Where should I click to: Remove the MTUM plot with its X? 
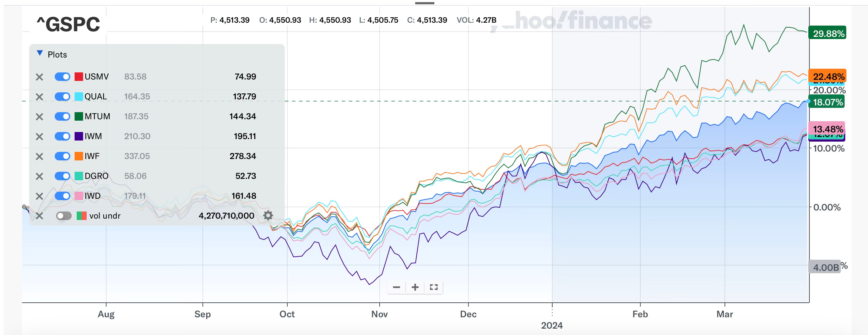pos(39,117)
